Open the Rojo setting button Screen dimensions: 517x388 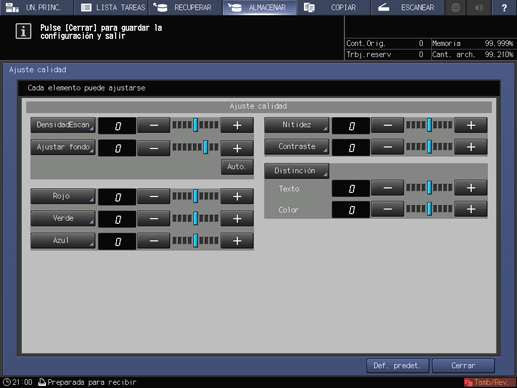[63, 196]
